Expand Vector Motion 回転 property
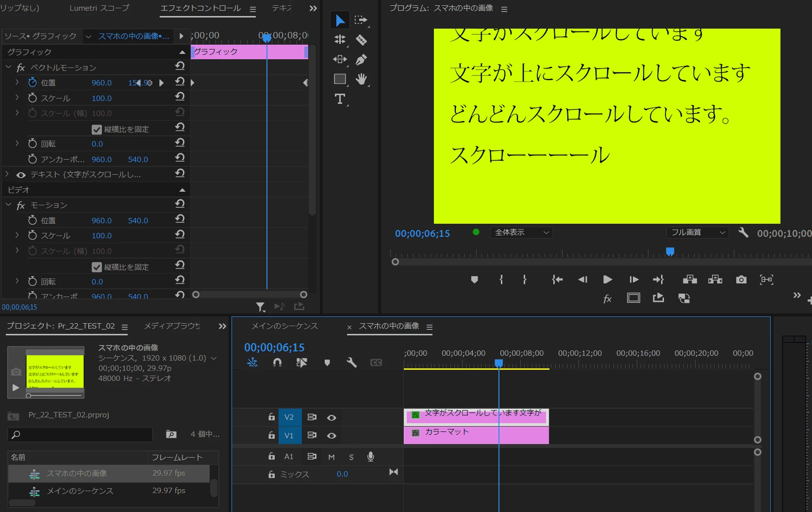This screenshot has height=512, width=812. coord(17,144)
